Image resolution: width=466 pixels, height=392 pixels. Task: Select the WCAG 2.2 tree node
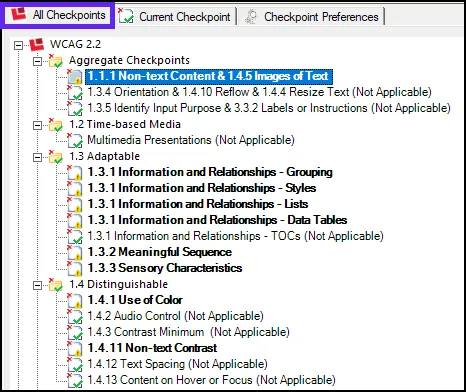75,44
